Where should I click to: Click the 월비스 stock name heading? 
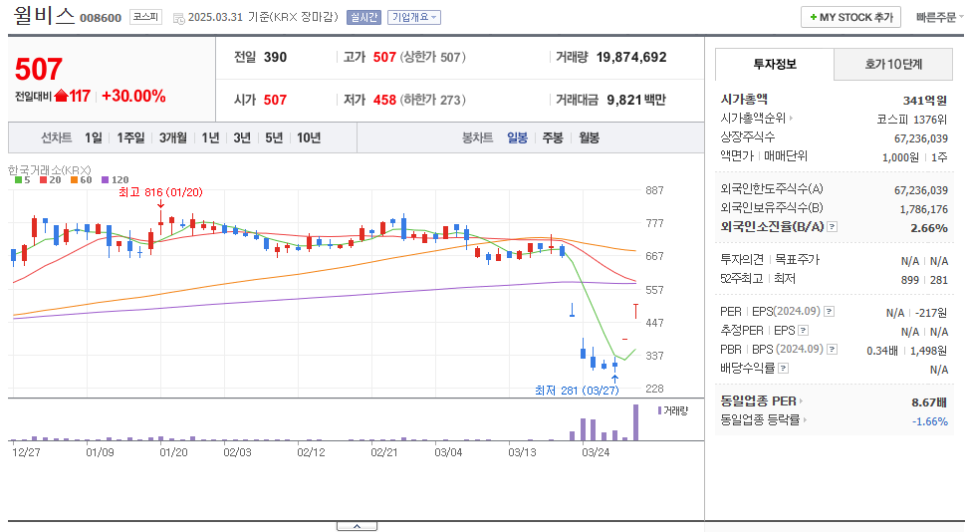click(x=44, y=15)
